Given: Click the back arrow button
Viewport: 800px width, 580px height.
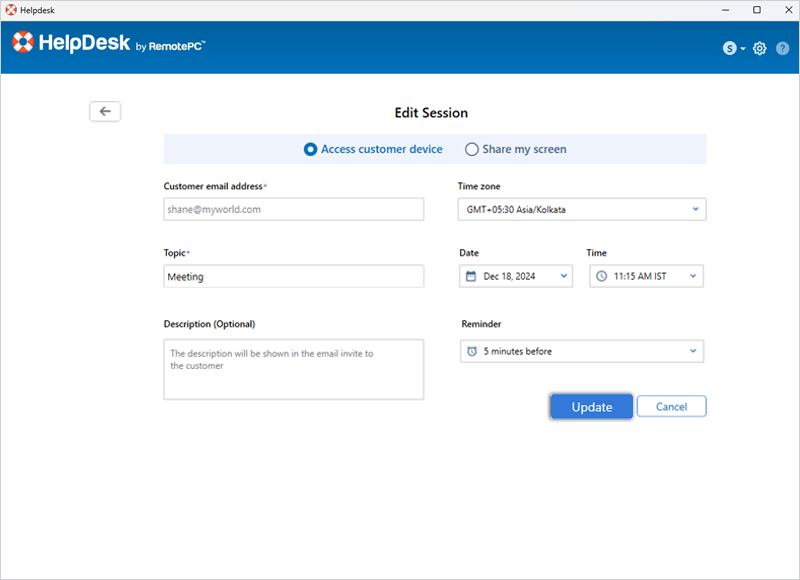Looking at the screenshot, I should tap(105, 111).
